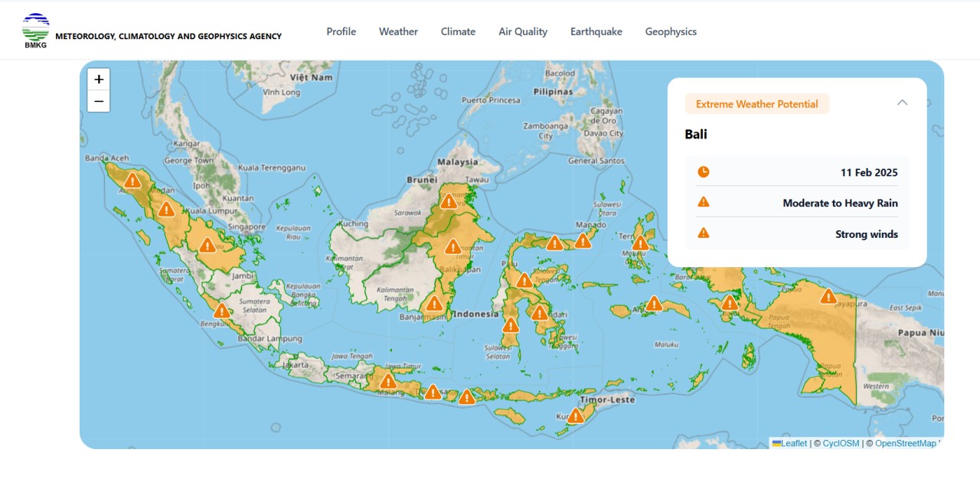Zoom in on the map
Screen dimensions: 980x482
point(99,80)
